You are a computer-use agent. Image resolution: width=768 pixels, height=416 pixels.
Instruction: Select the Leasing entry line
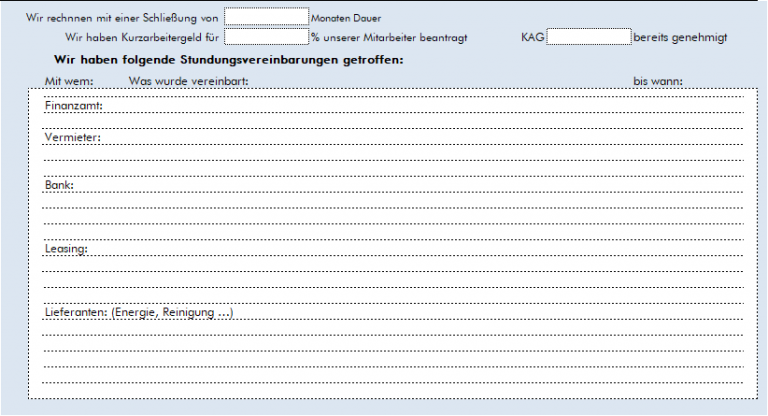[400, 249]
